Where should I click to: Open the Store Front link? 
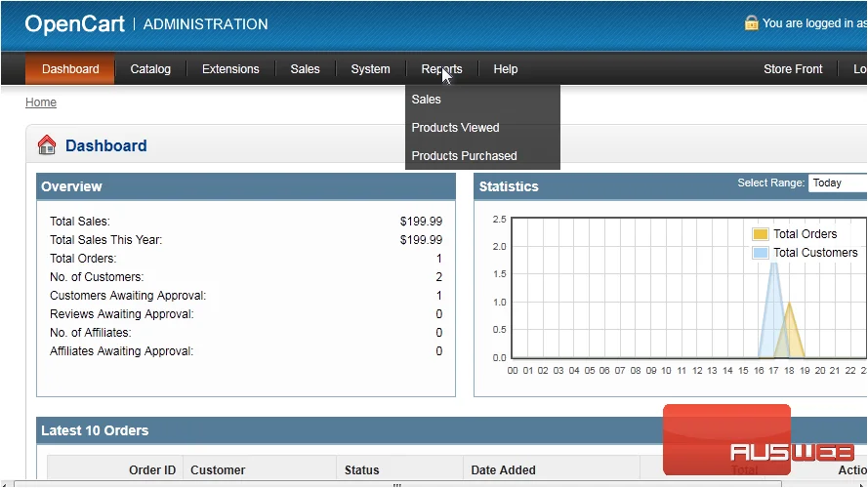793,69
